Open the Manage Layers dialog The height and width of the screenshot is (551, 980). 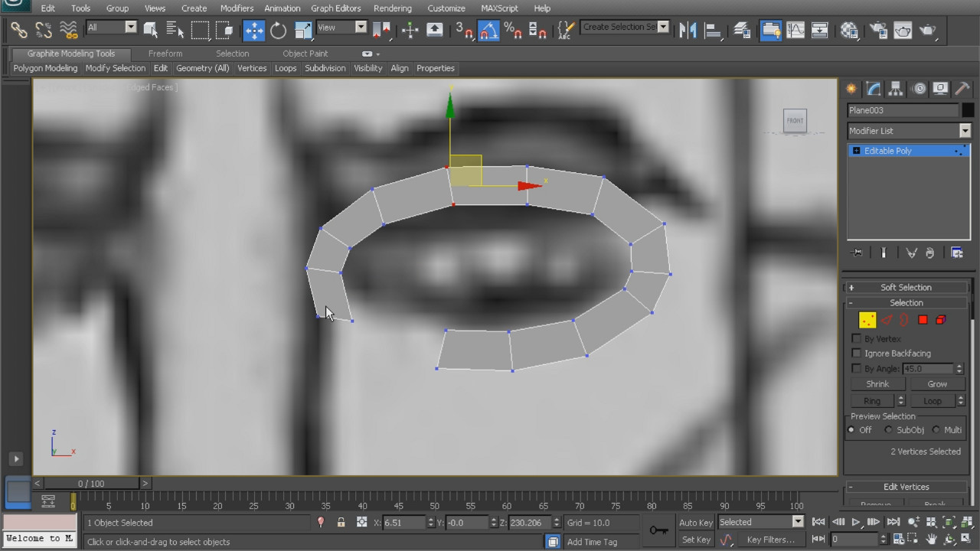coord(741,30)
